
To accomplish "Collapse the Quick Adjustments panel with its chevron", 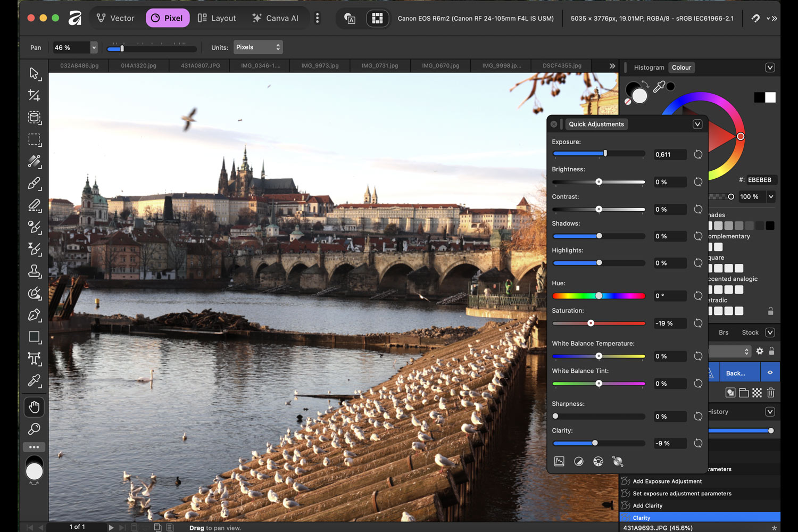I will [x=697, y=124].
